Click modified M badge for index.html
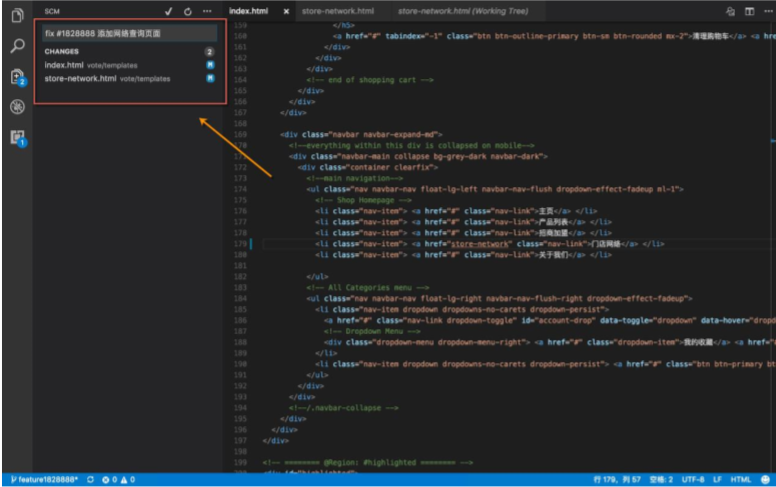 click(210, 65)
